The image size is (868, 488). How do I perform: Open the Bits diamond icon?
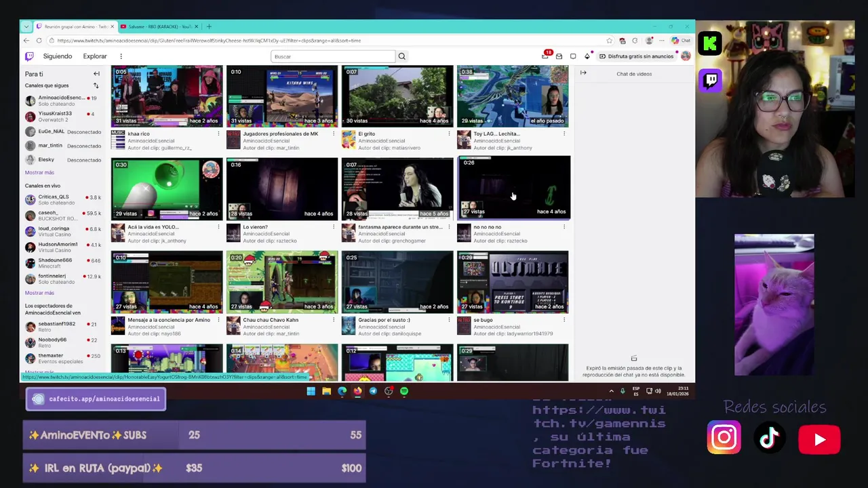(587, 56)
